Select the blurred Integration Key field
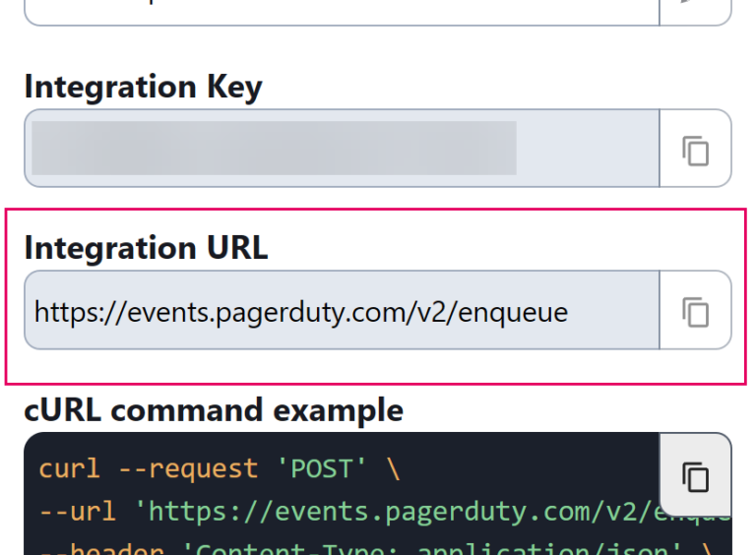 point(342,149)
